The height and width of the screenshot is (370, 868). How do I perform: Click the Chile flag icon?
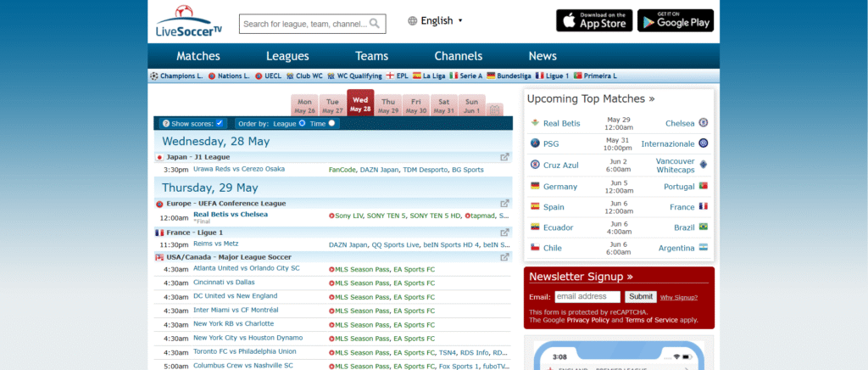[535, 248]
